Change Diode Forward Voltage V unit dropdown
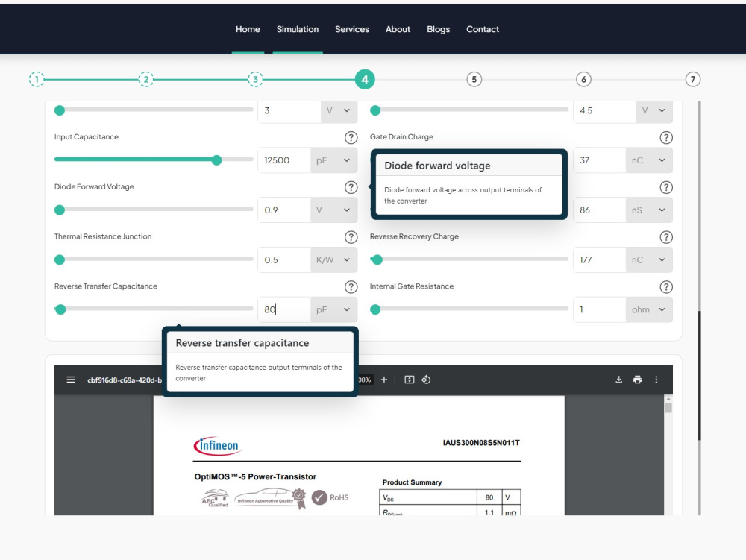Image resolution: width=746 pixels, height=560 pixels. (333, 210)
